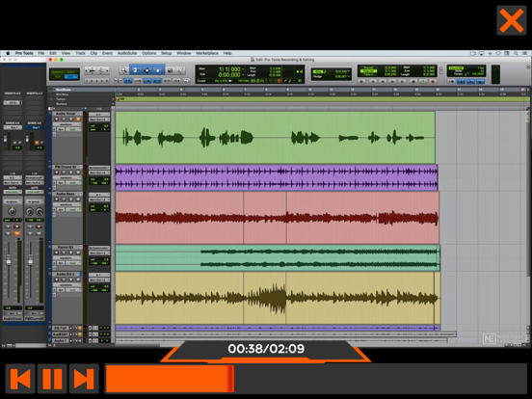Toggle mute on AudioVocal mixer strip
The image size is (532, 399).
pos(16,233)
